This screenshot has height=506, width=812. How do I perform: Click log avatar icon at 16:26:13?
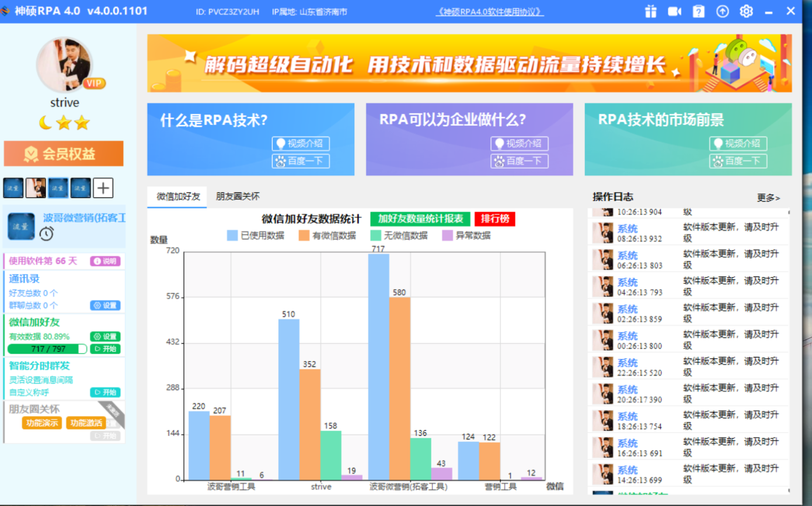point(602,448)
